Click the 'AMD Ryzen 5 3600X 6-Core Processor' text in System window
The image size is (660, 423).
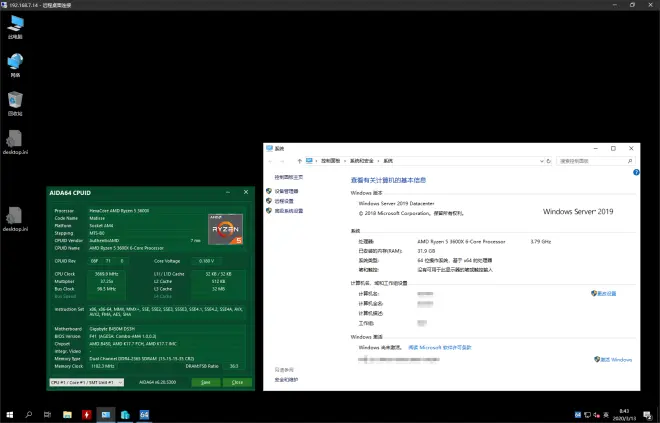(x=461, y=242)
